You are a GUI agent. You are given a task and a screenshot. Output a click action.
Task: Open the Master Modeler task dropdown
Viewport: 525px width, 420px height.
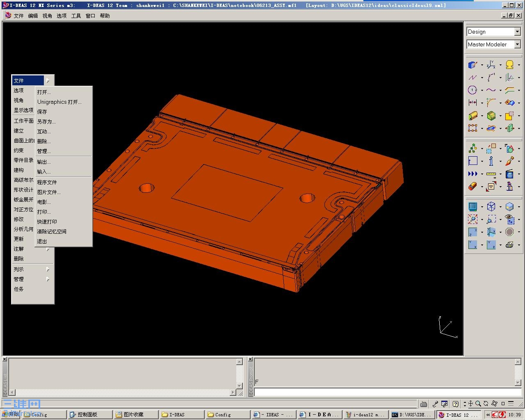coord(517,44)
